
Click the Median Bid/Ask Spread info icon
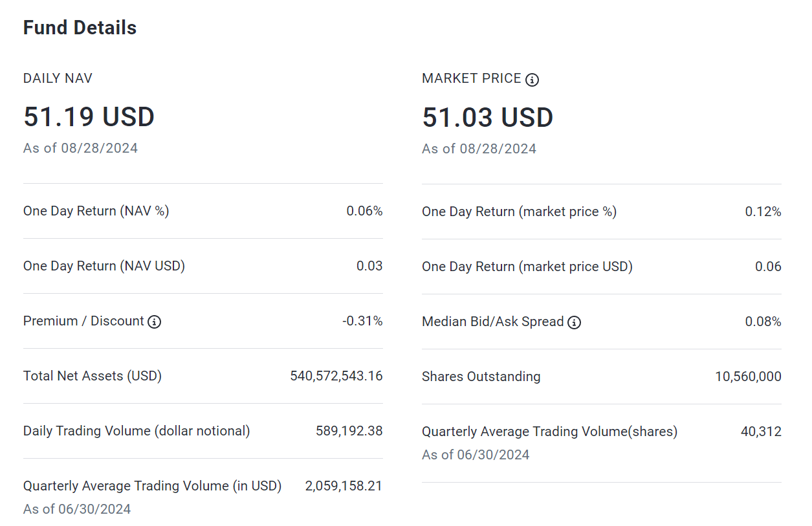(x=574, y=322)
